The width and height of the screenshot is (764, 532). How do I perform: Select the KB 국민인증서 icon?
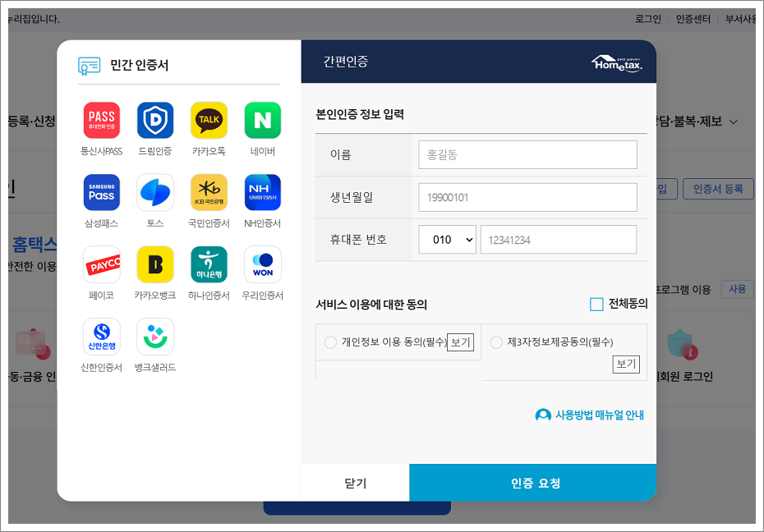[209, 192]
